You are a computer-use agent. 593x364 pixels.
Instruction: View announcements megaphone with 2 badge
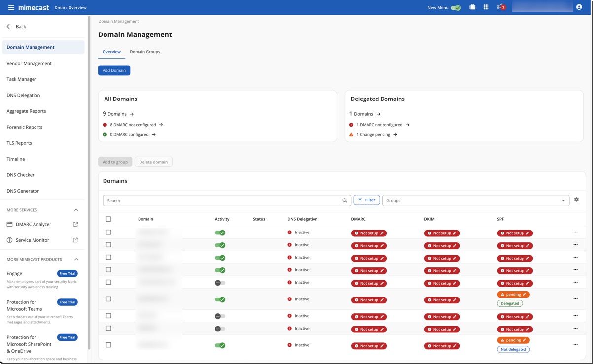point(501,7)
